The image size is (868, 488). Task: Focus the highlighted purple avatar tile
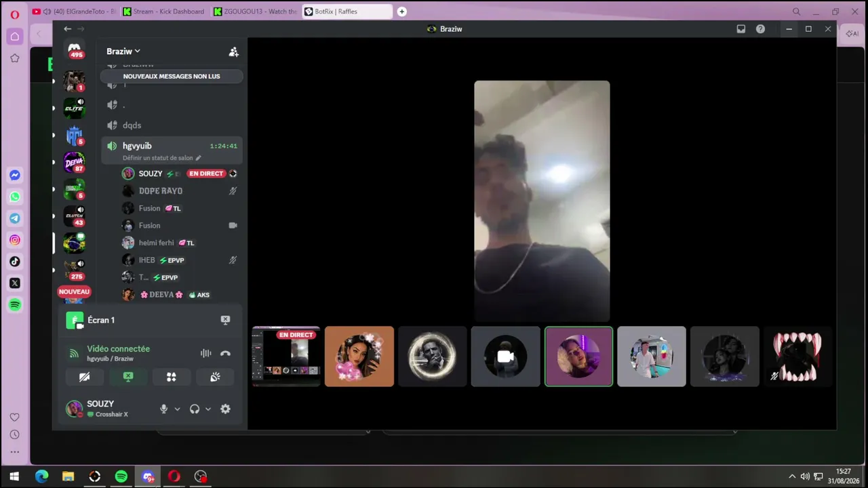pyautogui.click(x=578, y=357)
